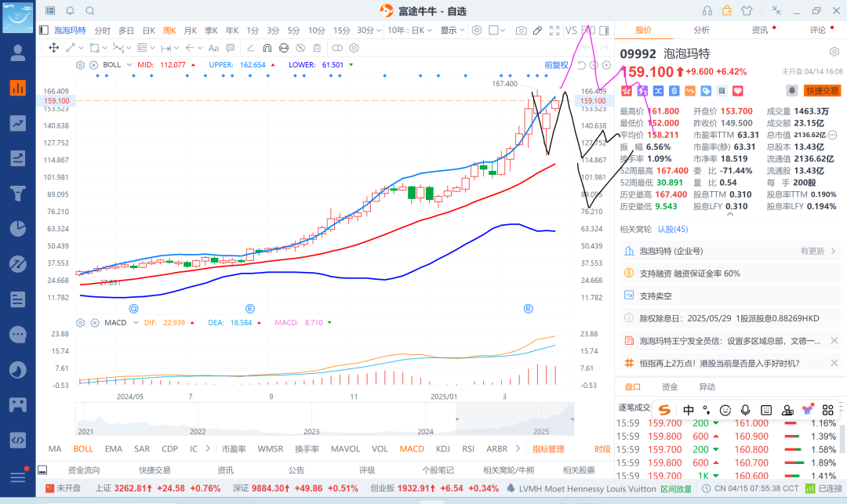
Task: Open the code API icon in sidebar
Action: 17,440
